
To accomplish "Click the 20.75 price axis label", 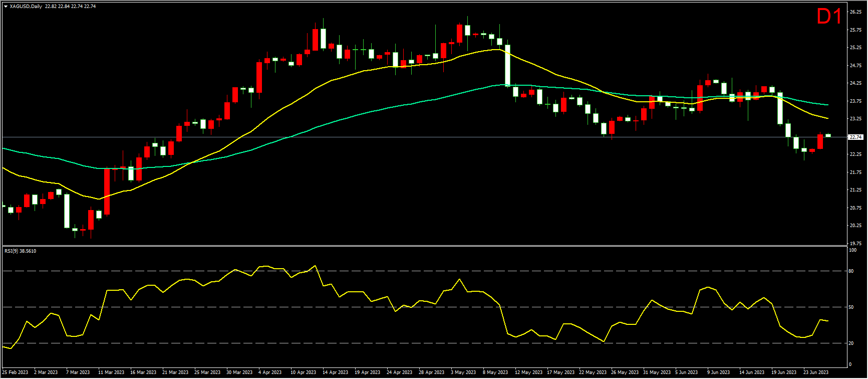I will [855, 208].
